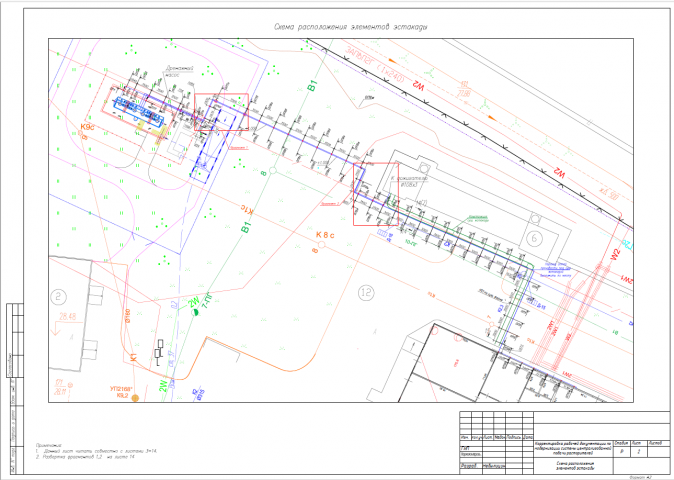
Task: Click the "Фрагмент 2" red callout label
Action: point(330,204)
